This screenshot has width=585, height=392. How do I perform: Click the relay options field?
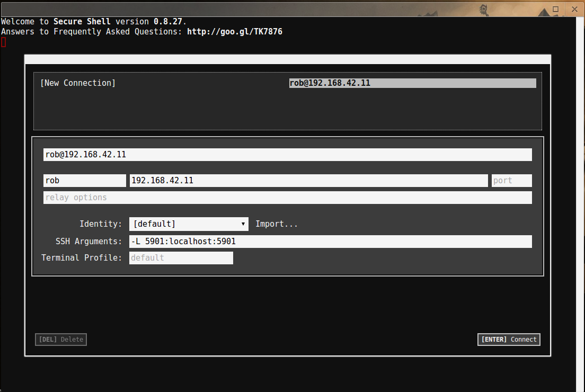pyautogui.click(x=288, y=197)
